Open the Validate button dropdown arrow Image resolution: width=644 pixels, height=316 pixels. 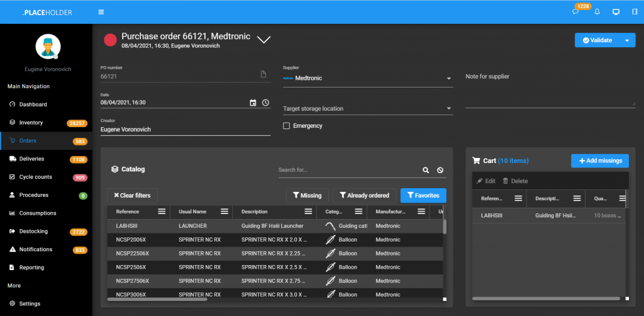626,40
